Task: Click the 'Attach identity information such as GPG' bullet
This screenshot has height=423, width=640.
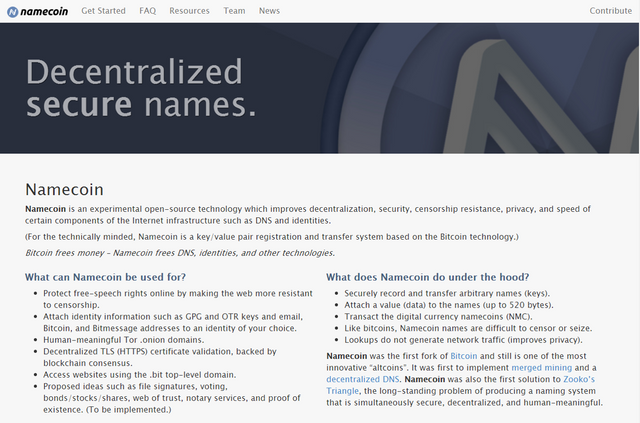Action: point(173,322)
